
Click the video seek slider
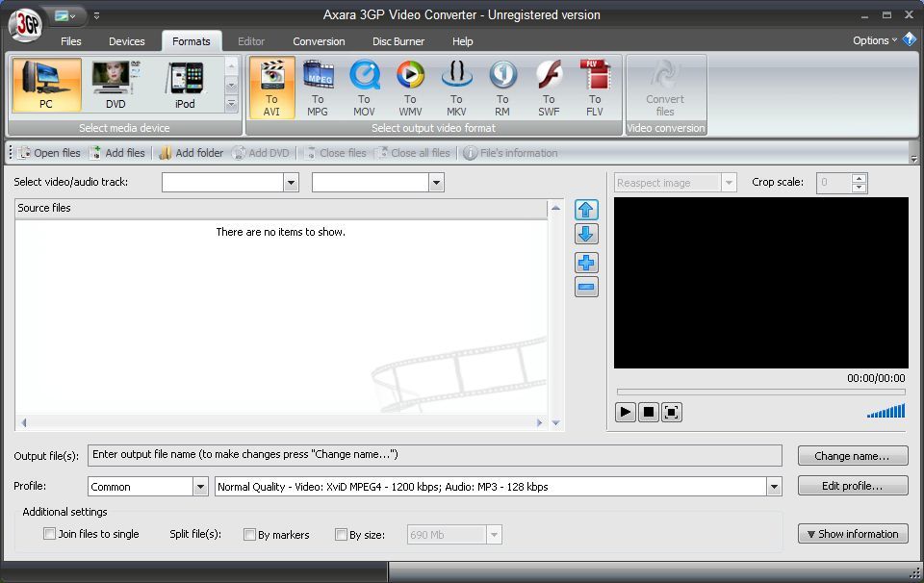(760, 392)
